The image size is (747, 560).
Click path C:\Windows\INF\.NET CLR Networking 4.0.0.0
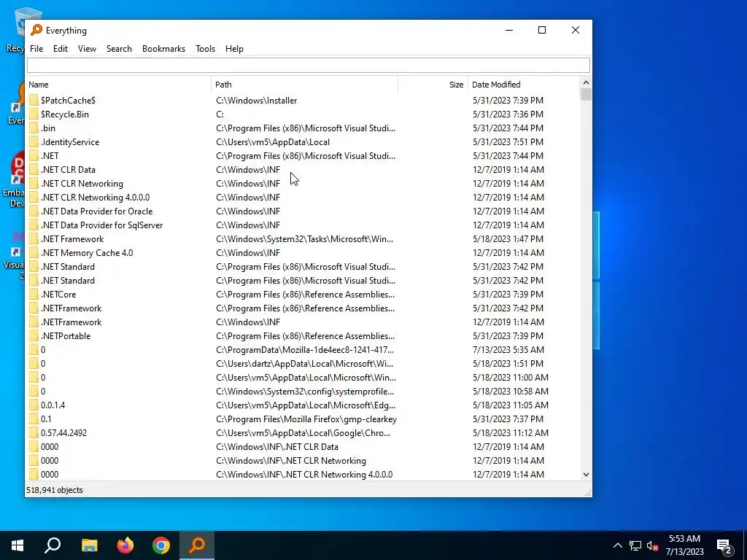[304, 474]
